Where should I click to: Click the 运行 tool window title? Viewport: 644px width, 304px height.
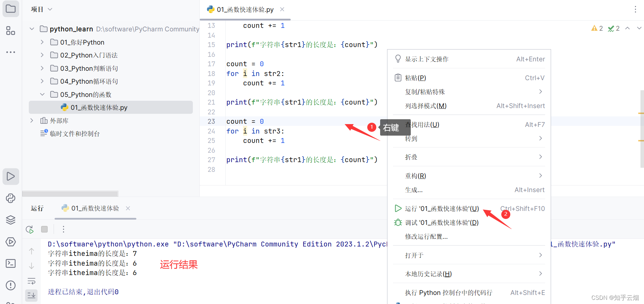pyautogui.click(x=37, y=208)
